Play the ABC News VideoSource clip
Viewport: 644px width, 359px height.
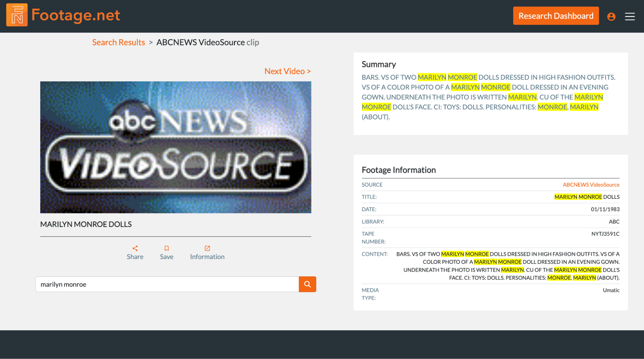coord(176,147)
